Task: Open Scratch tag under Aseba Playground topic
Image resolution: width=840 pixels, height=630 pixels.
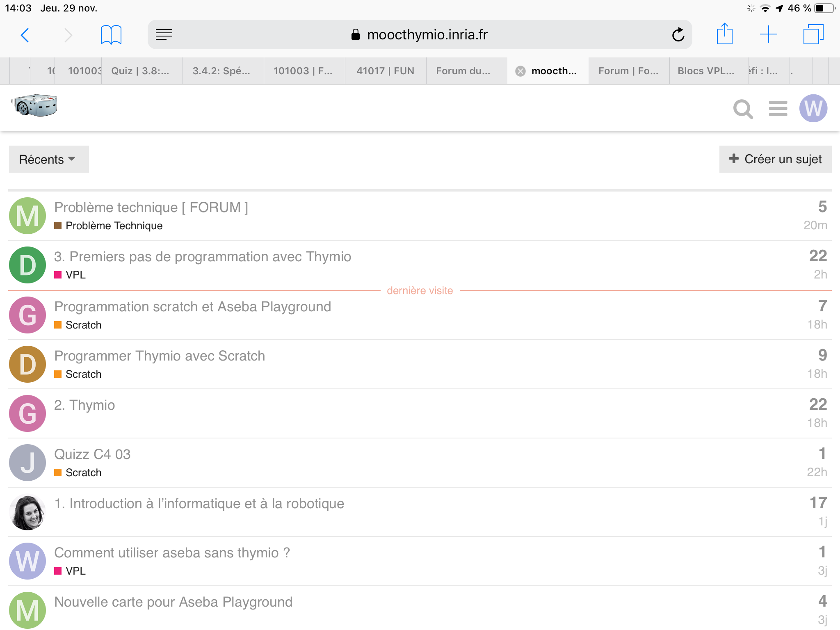Action: click(78, 325)
